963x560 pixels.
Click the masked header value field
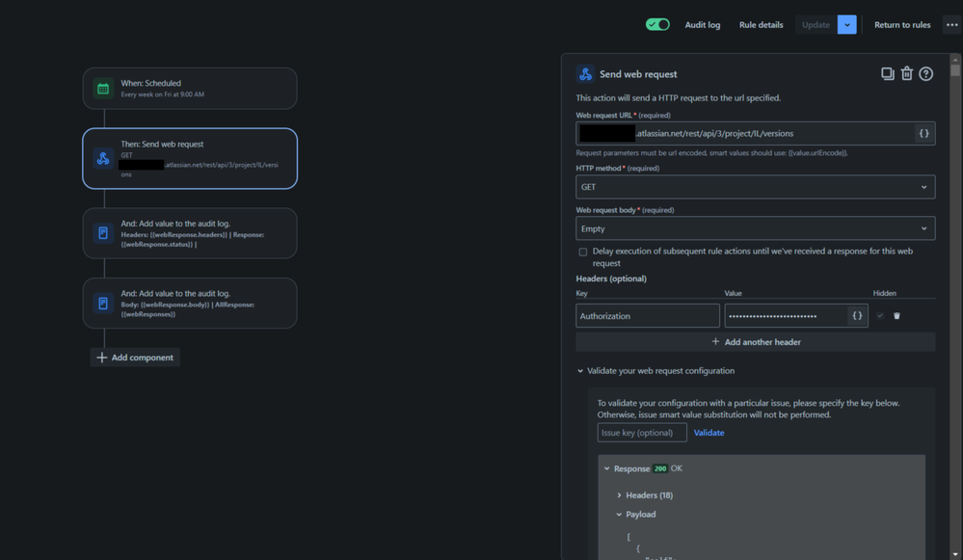click(x=786, y=315)
